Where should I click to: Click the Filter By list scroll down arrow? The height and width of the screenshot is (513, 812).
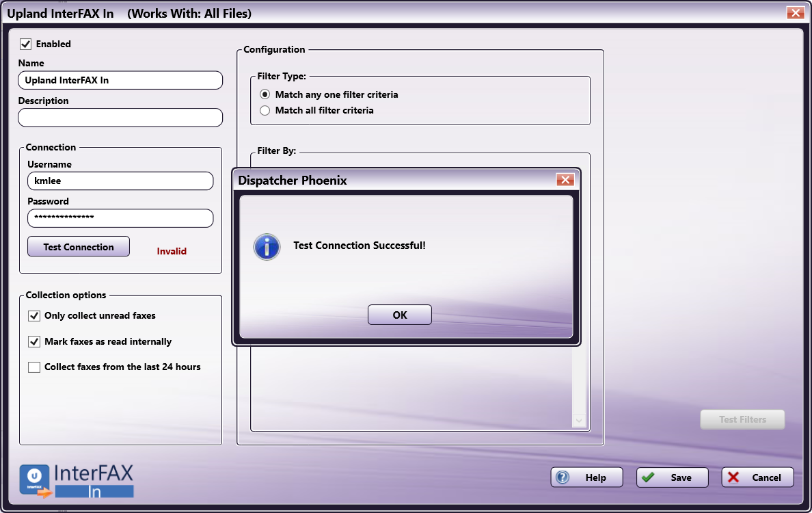579,420
